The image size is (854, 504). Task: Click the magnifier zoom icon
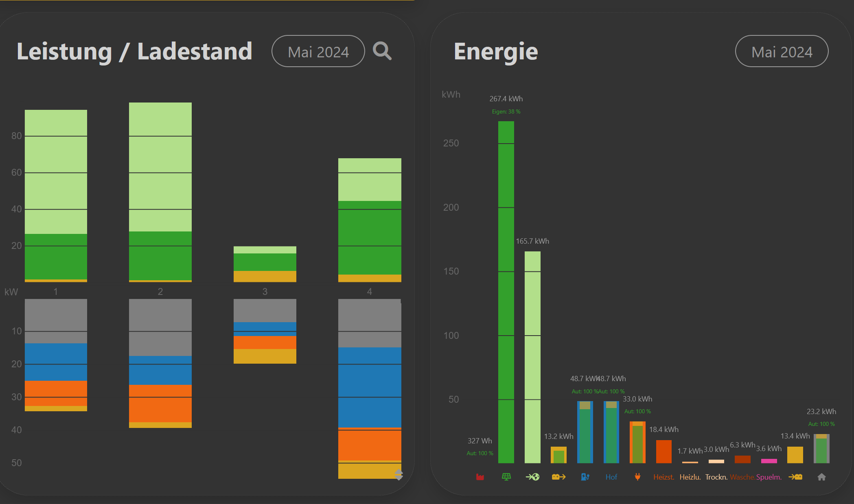(x=382, y=51)
